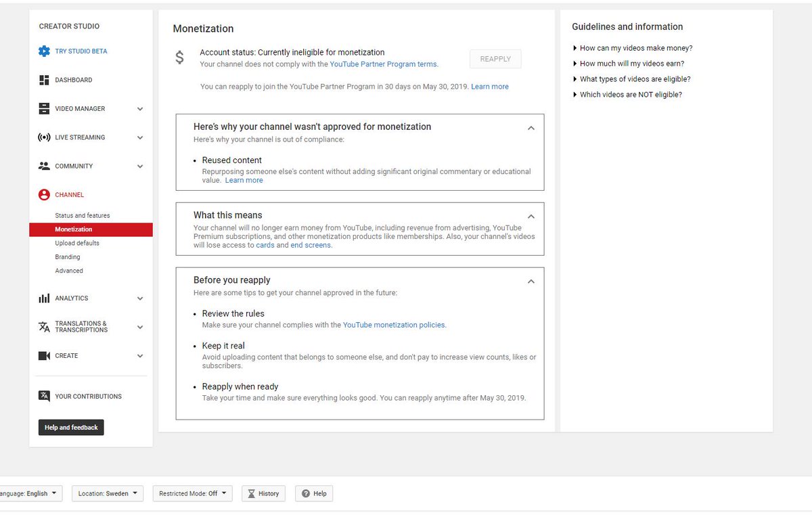Collapse the 'wasn't approved for monetization' section
Image resolution: width=812 pixels, height=517 pixels.
coord(531,128)
